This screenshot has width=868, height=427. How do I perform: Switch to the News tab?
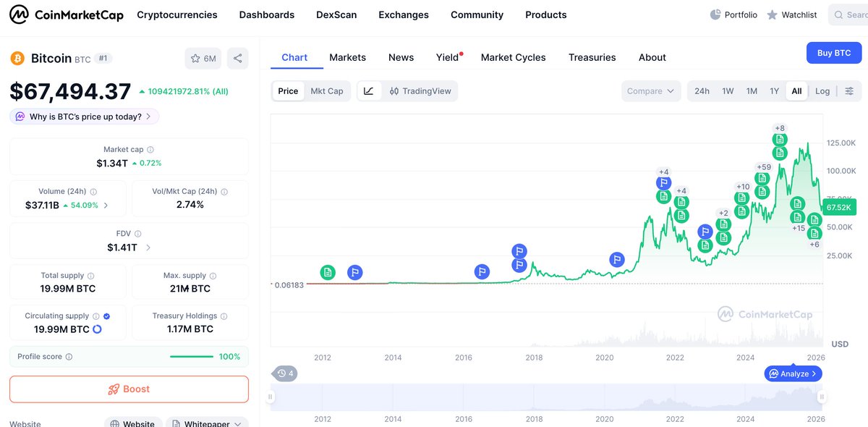(401, 57)
